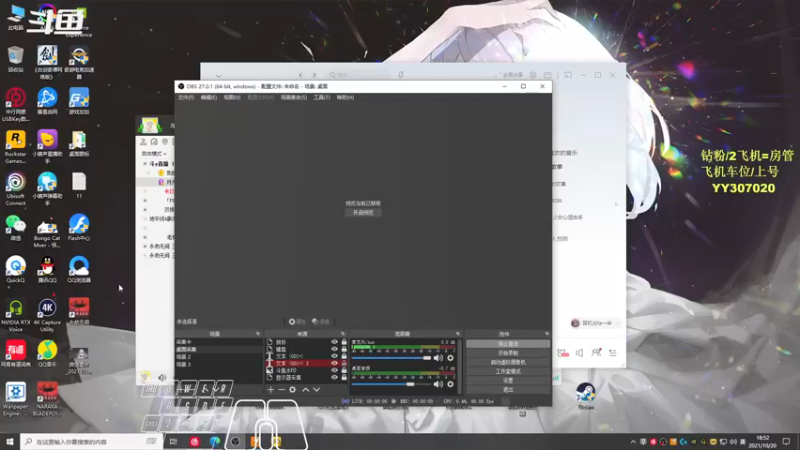Screen dimensions: 800x450
Task: Mute the 麦克风/Aux speaker icon
Action: pos(438,358)
